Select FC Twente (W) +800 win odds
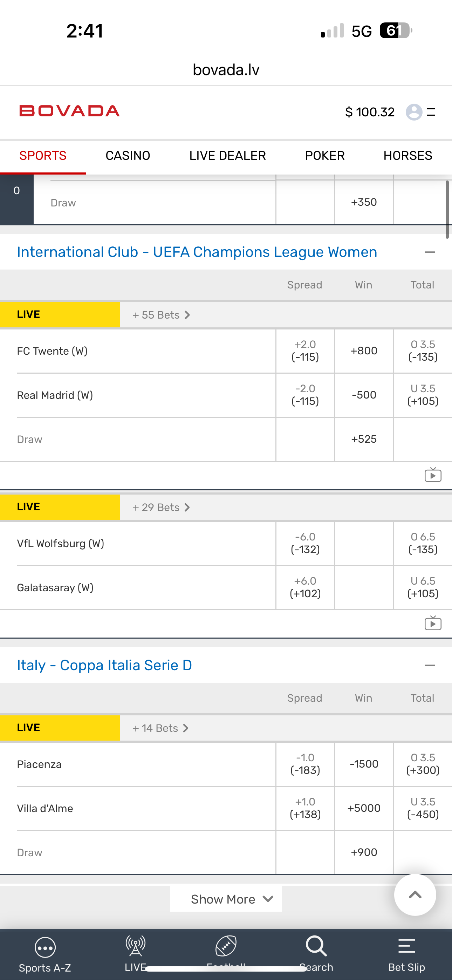This screenshot has width=452, height=980. click(364, 351)
